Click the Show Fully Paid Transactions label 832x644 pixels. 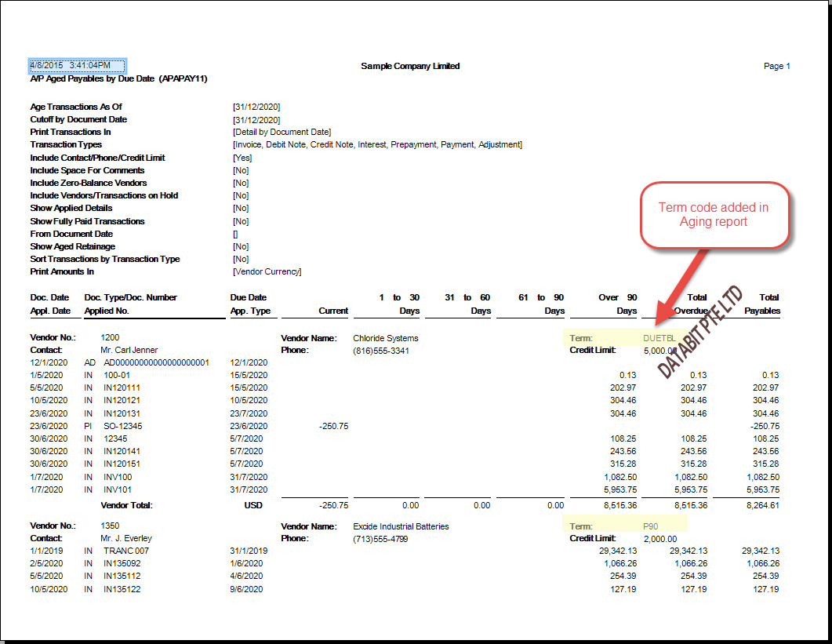(87, 221)
